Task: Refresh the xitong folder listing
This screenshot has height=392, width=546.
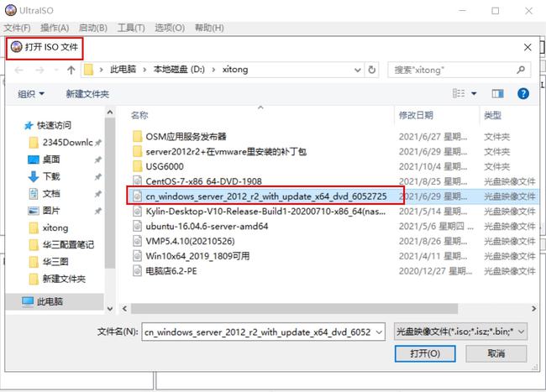Action: click(372, 70)
